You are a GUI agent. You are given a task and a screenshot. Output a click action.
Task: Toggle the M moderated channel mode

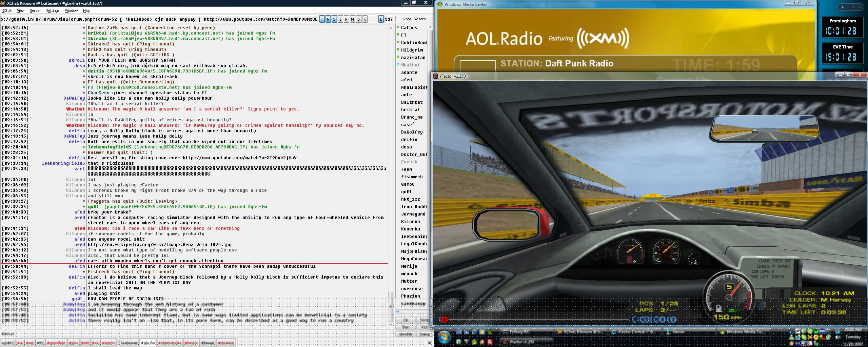pyautogui.click(x=352, y=19)
